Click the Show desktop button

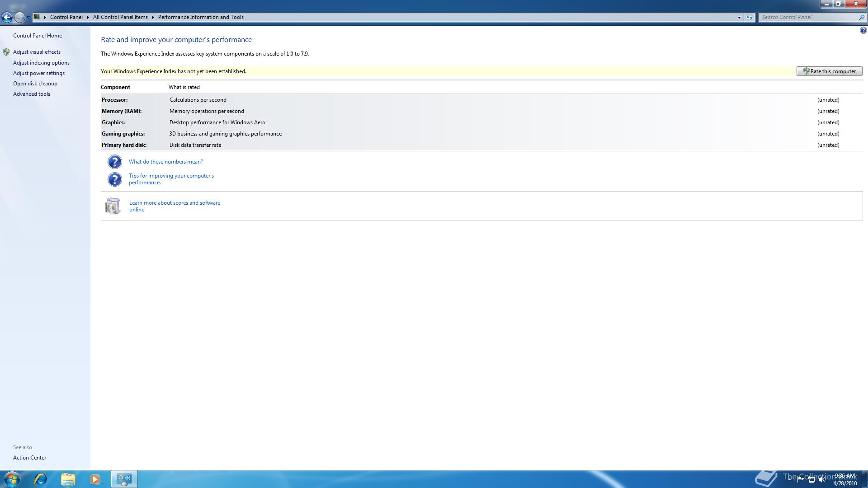pyautogui.click(x=865, y=479)
